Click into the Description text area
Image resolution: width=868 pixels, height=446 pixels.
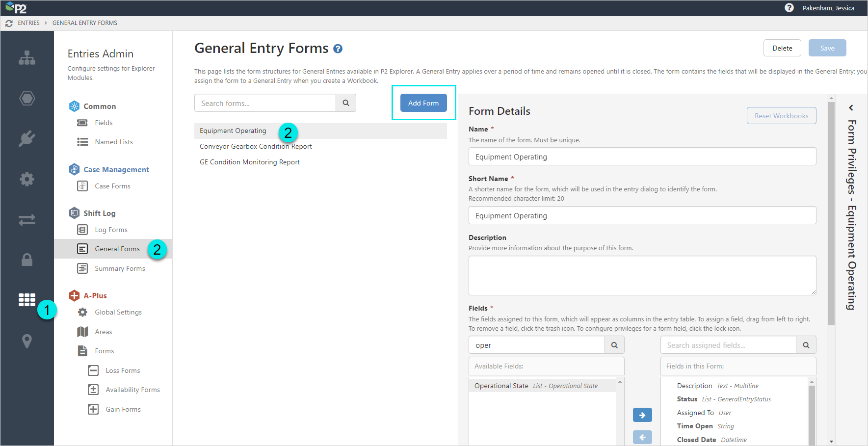(x=642, y=275)
